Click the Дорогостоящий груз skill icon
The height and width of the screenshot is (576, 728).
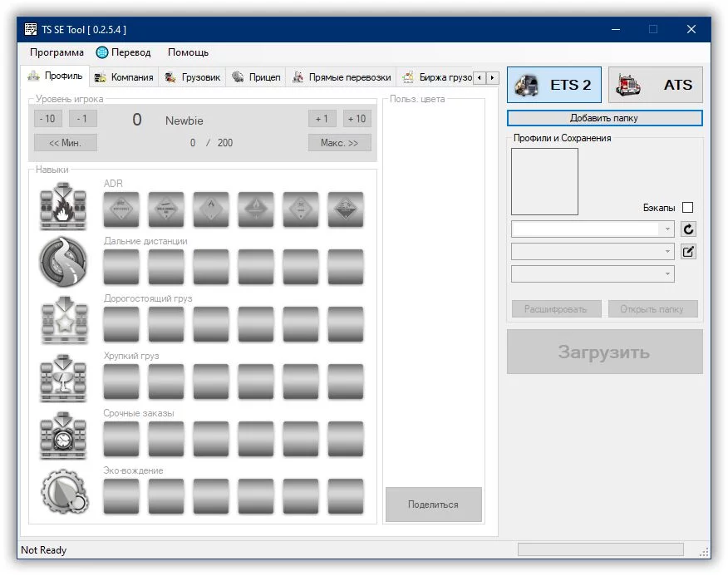click(x=64, y=321)
